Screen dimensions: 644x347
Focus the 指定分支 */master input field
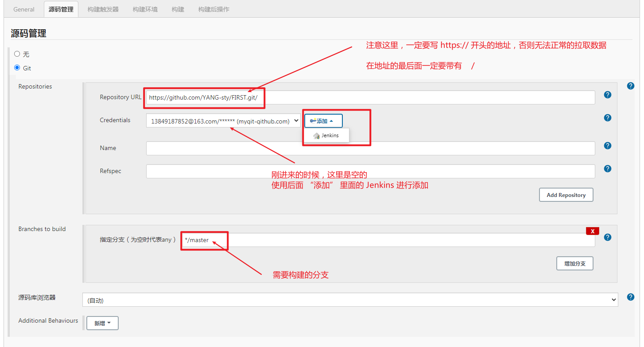pyautogui.click(x=388, y=240)
